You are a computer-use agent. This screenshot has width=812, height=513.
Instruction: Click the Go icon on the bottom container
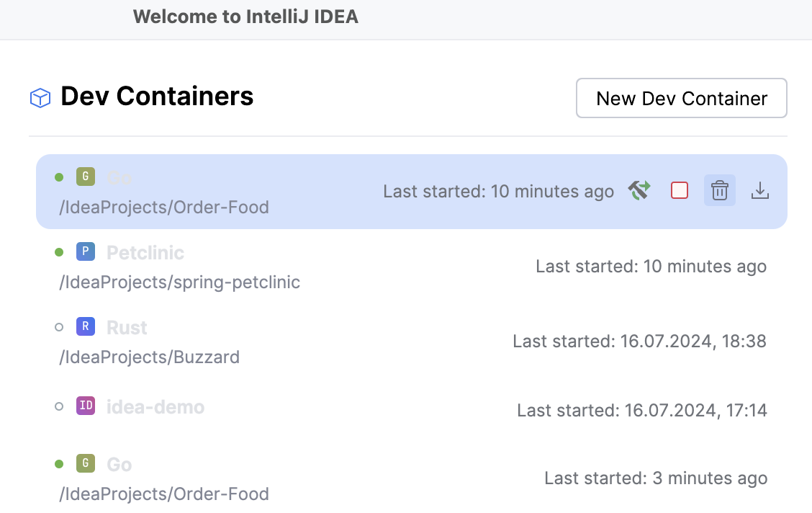(86, 463)
